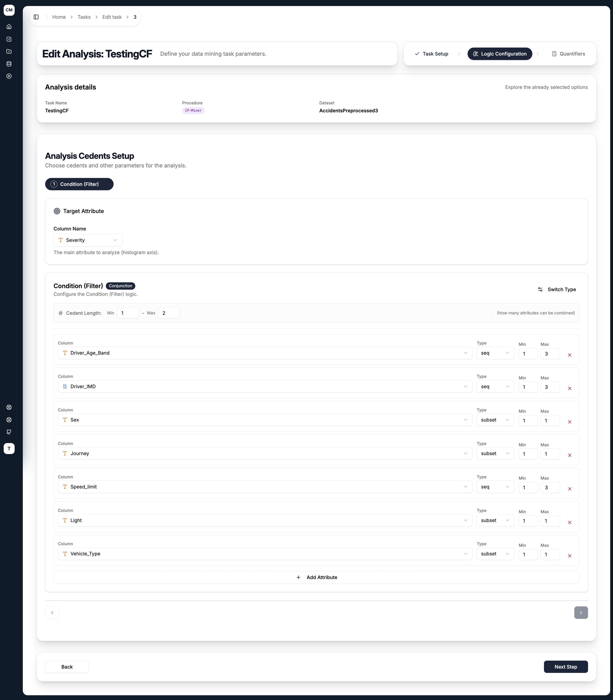This screenshot has height=700, width=613.
Task: Remove the Driver_Age_Band attribute row
Action: click(x=570, y=355)
